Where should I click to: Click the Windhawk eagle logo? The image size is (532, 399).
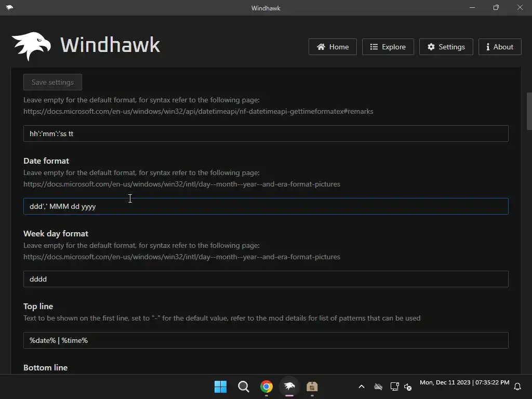[31, 46]
